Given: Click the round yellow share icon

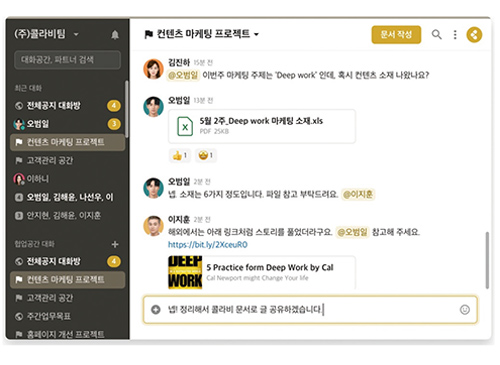Looking at the screenshot, I should [x=474, y=35].
